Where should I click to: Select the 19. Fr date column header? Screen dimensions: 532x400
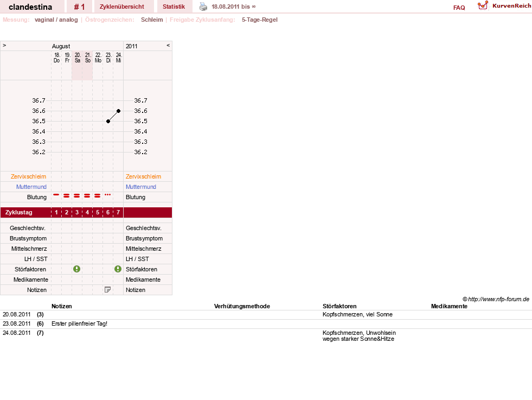click(67, 58)
